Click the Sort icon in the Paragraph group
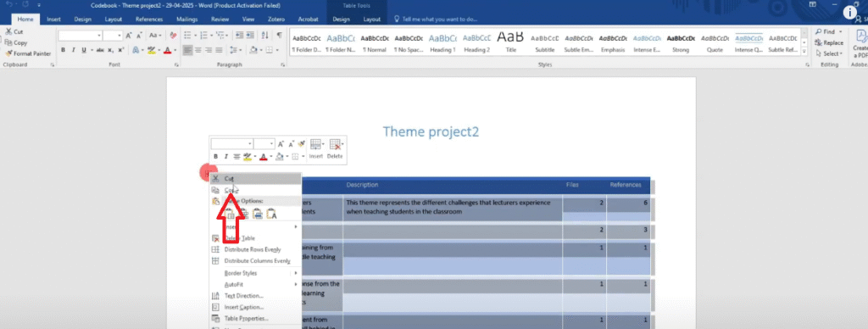Screen dimensions: 868x329 click(265, 36)
